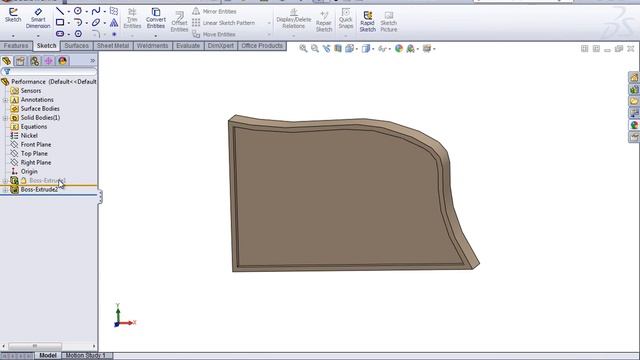Image resolution: width=640 pixels, height=360 pixels.
Task: Select Boss-Extrude2 in feature tree
Action: tap(39, 190)
